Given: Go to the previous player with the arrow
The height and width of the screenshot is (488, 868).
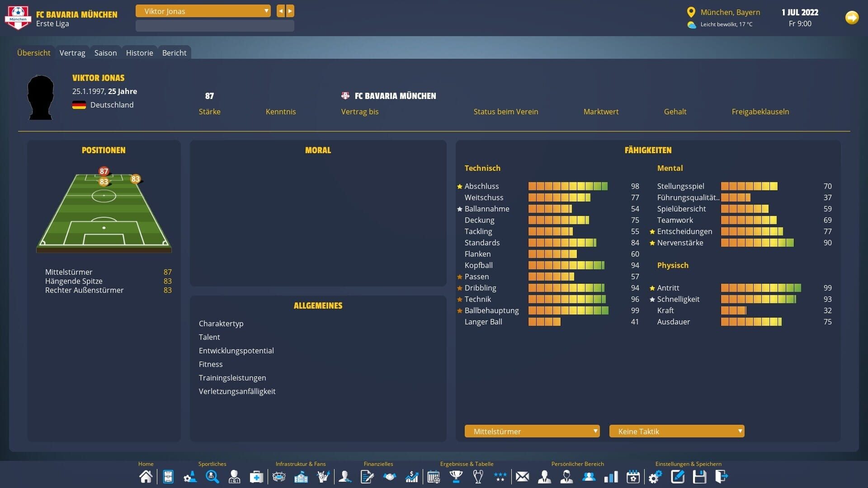Looking at the screenshot, I should [281, 11].
